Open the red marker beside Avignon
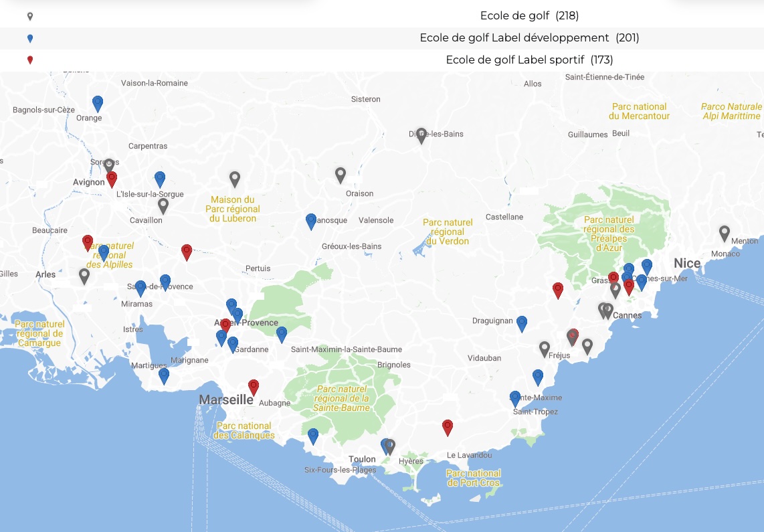Viewport: 764px width, 532px height. click(x=112, y=179)
